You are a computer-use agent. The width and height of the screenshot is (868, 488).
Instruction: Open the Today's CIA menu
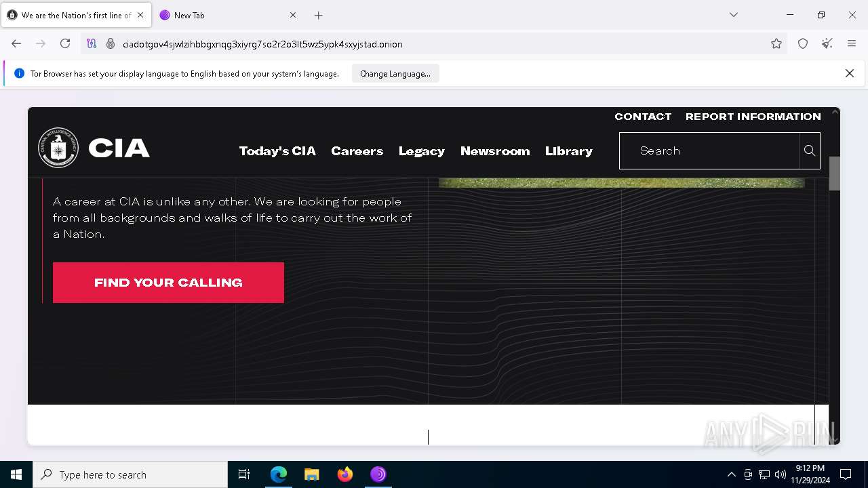click(x=277, y=151)
